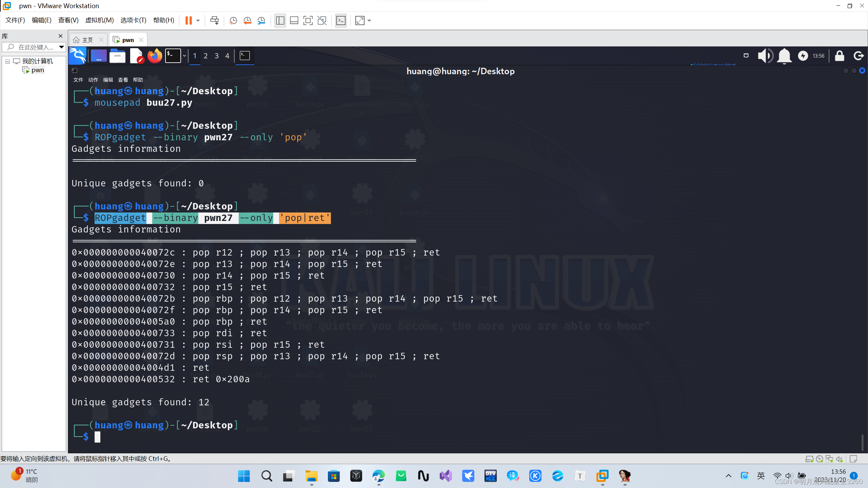Screen dimensions: 868x488
Task: Enter full screen mode
Action: 308,21
